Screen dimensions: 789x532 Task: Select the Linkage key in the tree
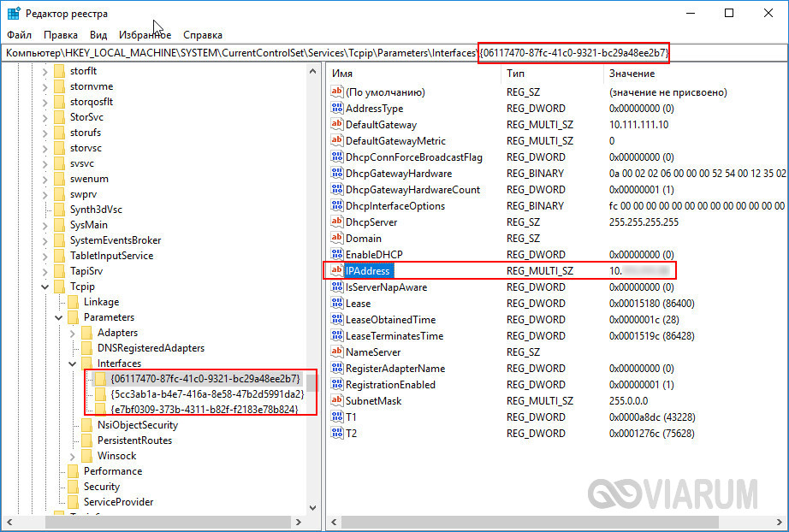point(101,302)
